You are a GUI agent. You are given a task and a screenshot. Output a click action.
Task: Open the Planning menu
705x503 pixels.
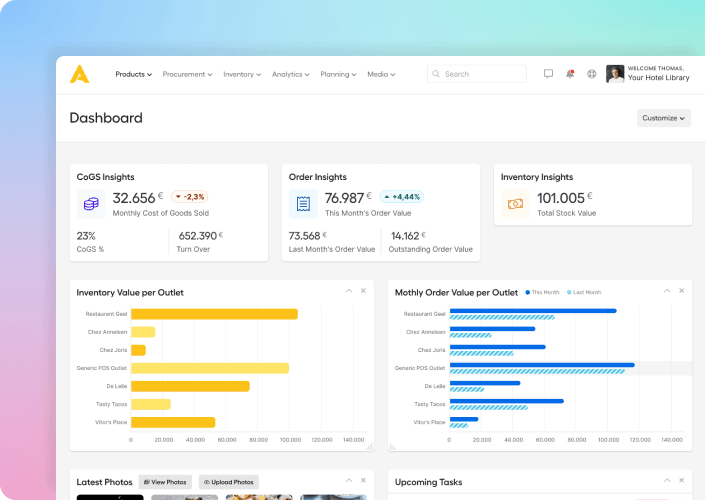[x=338, y=74]
